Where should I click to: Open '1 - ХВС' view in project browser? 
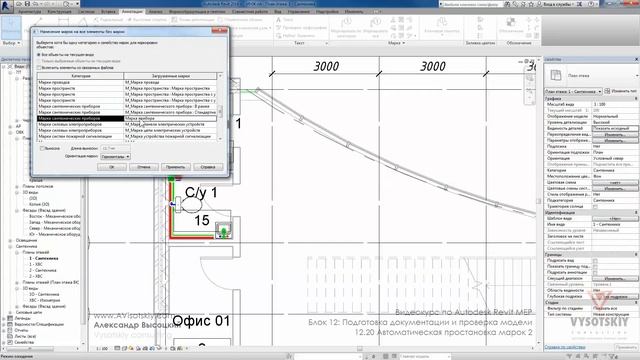(36, 264)
